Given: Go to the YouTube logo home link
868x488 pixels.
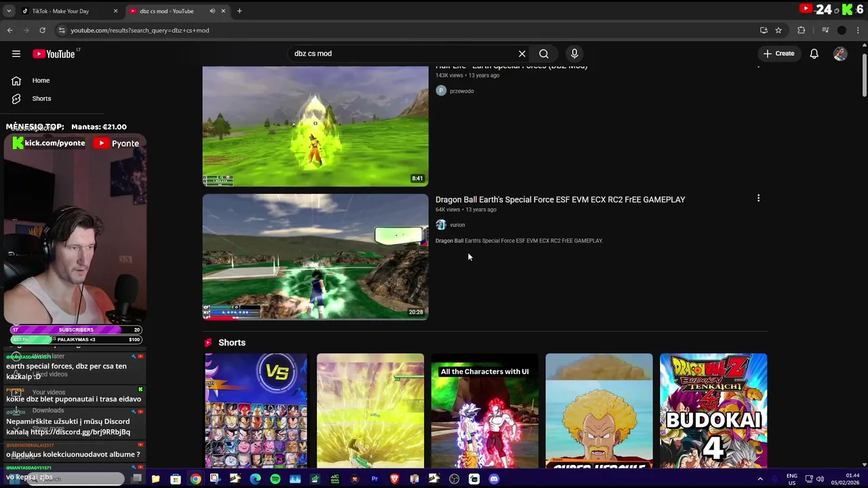Looking at the screenshot, I should point(54,54).
